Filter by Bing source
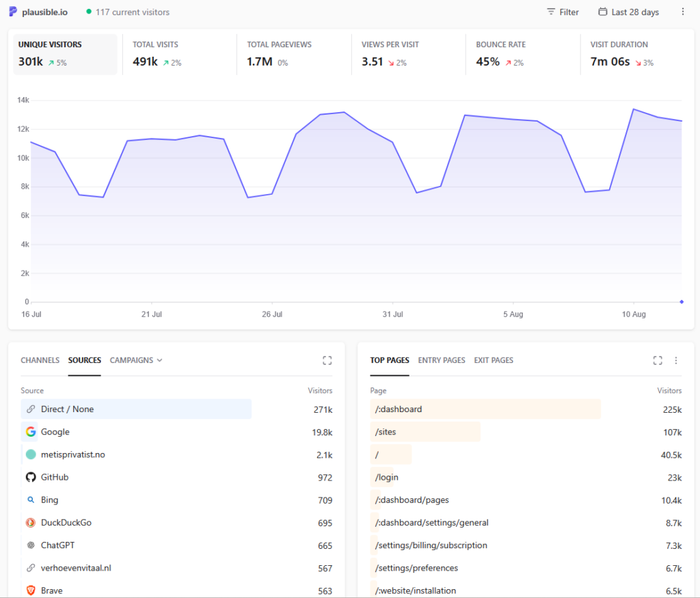The image size is (700, 598). (x=49, y=500)
